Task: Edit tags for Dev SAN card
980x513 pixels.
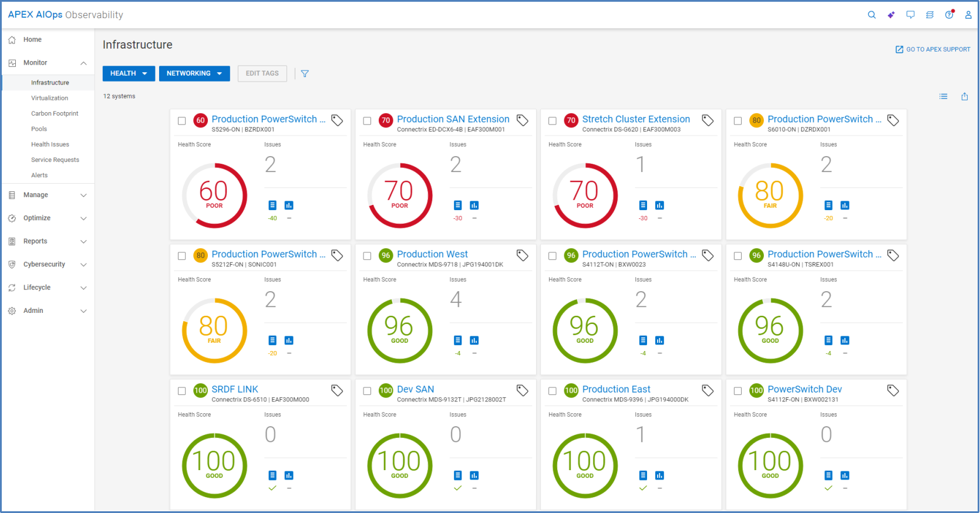Action: click(x=522, y=390)
